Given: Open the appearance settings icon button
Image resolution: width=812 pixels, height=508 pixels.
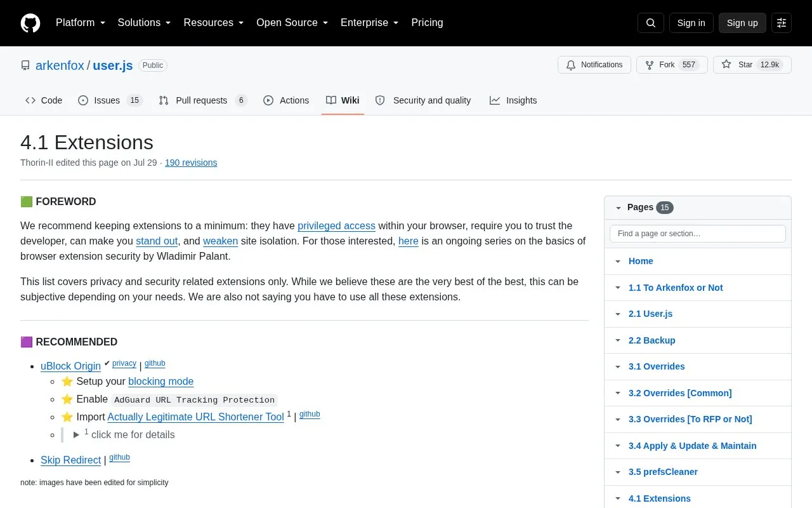Looking at the screenshot, I should tap(782, 23).
